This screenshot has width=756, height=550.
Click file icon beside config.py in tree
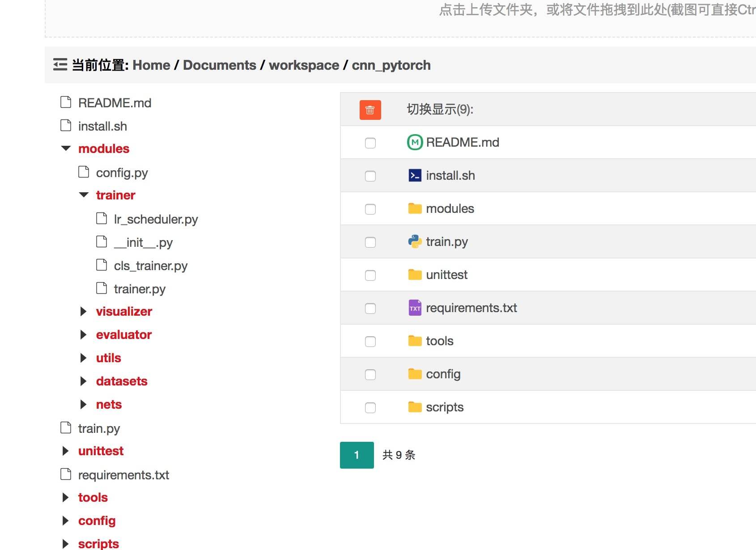click(x=84, y=172)
